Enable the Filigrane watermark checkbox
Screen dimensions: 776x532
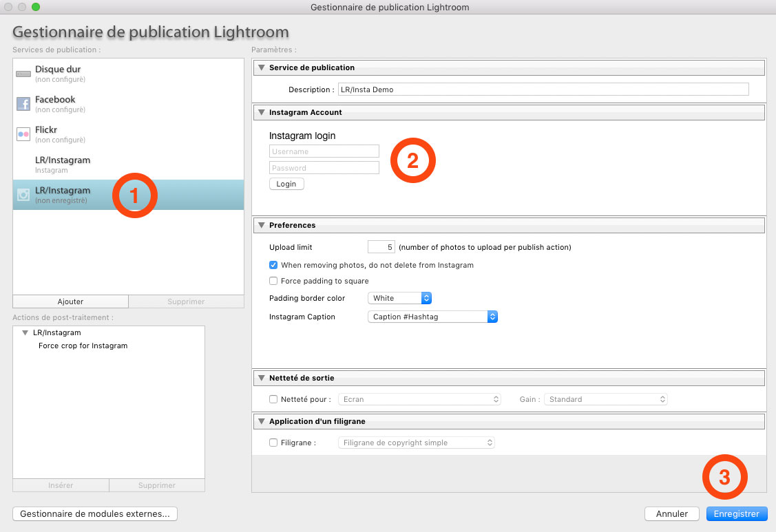[273, 443]
